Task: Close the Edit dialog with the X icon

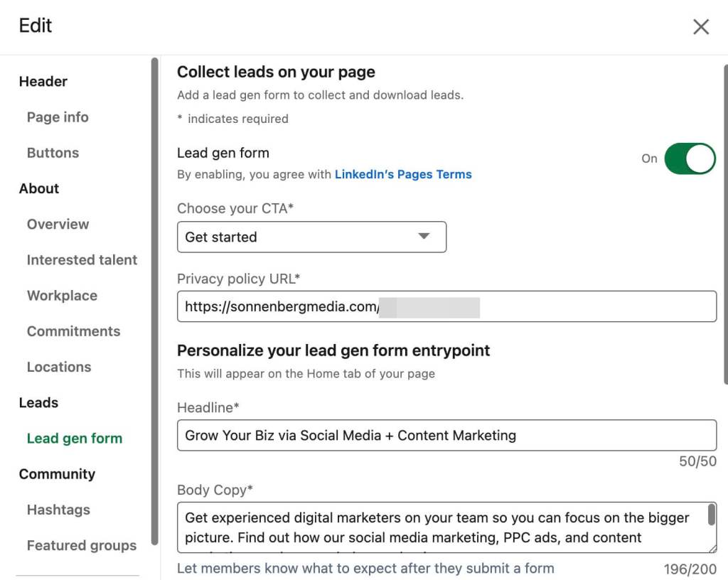Action: click(701, 27)
